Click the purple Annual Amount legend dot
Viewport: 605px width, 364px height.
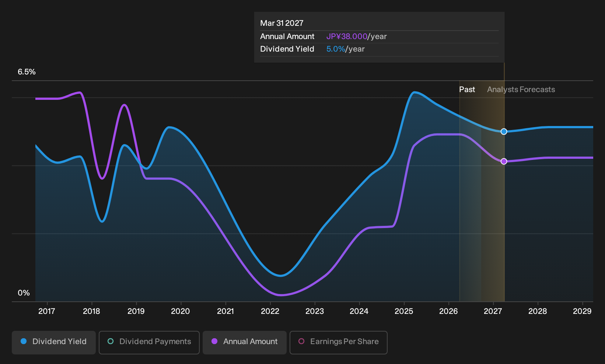click(x=214, y=341)
